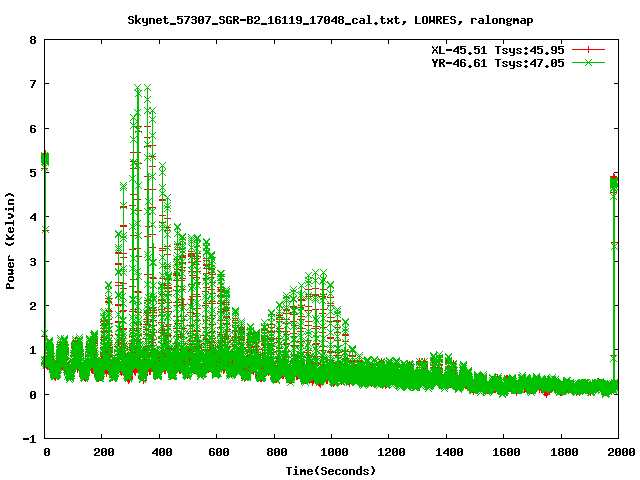Click the x-axis tick label 1600

pos(506,452)
